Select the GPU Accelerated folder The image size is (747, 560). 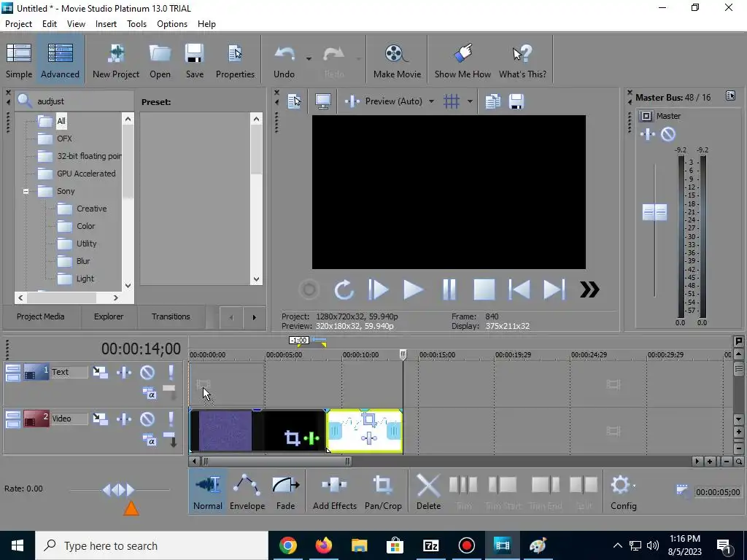86,174
